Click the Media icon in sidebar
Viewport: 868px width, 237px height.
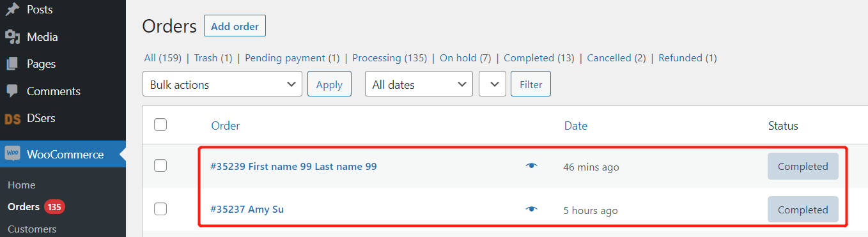click(x=12, y=37)
